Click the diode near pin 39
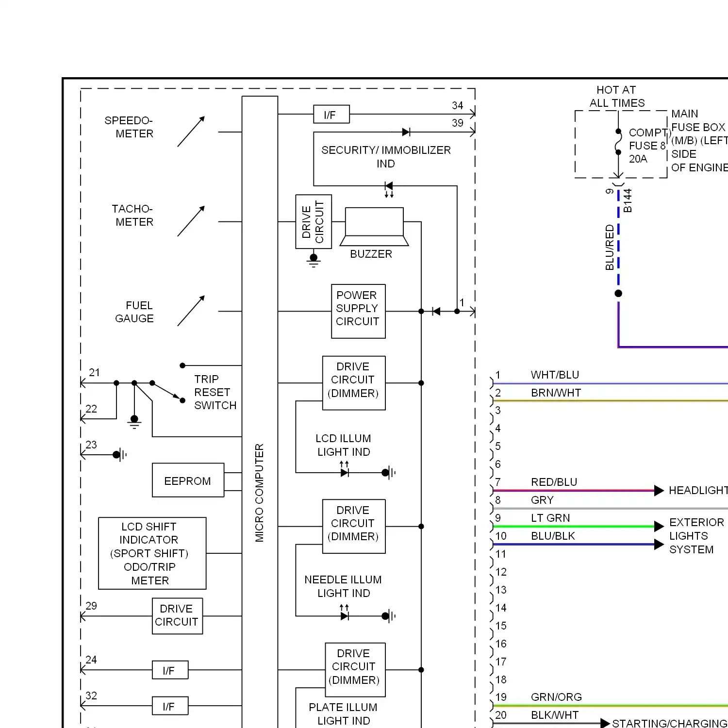Screen dimensions: 728x728 [x=406, y=132]
